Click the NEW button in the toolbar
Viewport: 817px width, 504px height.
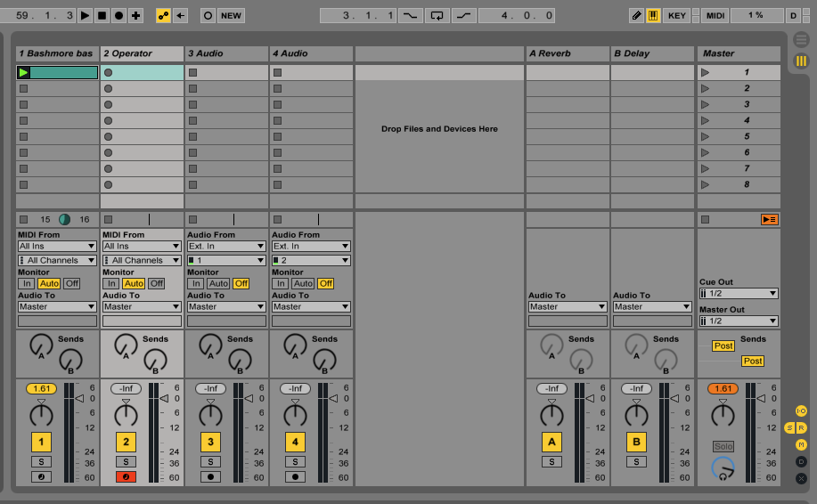pos(231,15)
